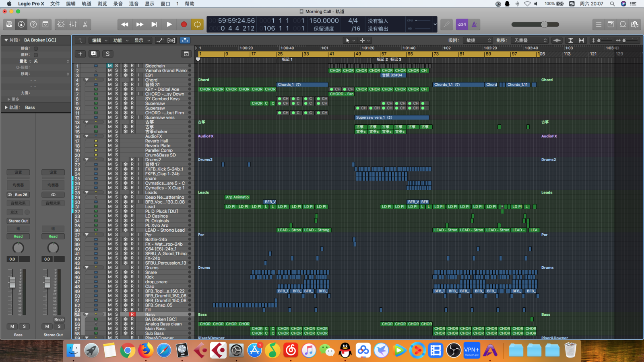Screen dimensions: 644x362
Task: Click waveform vertical zoom icon
Action: [x=557, y=40]
